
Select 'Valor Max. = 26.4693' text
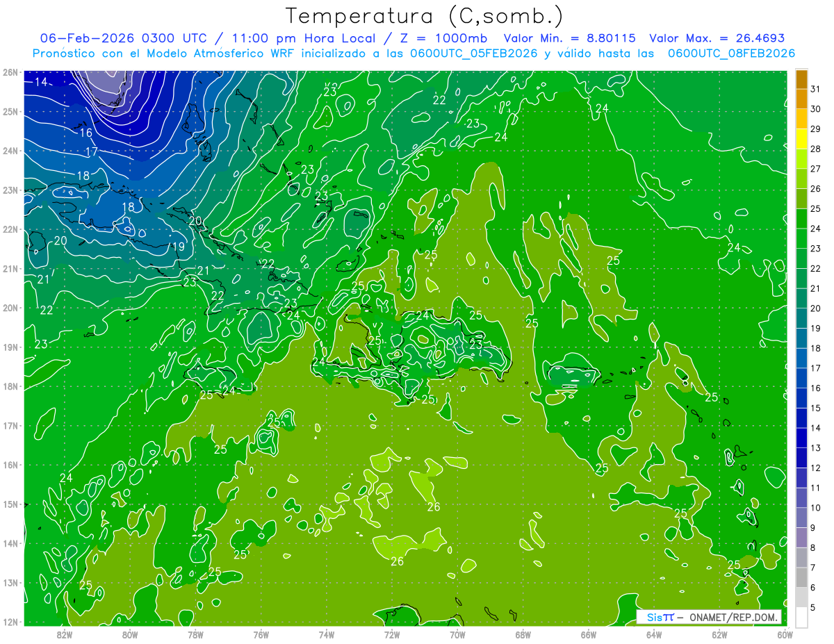717,39
